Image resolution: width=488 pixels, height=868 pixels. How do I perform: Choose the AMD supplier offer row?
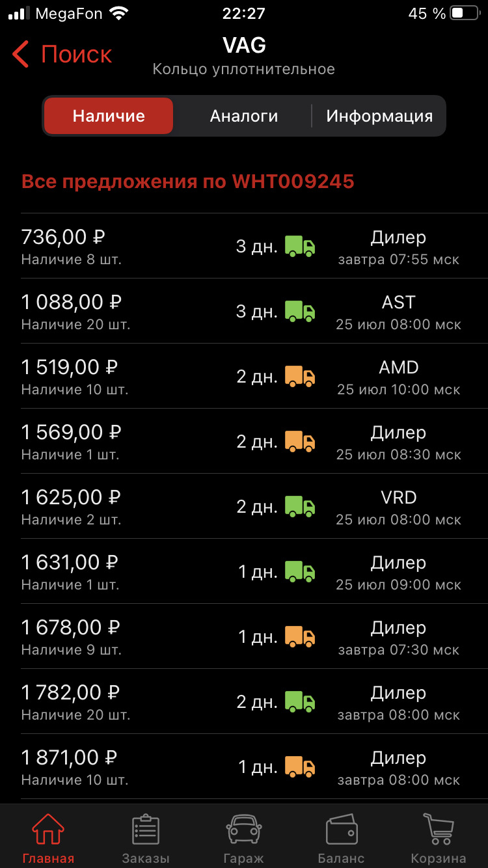(244, 377)
